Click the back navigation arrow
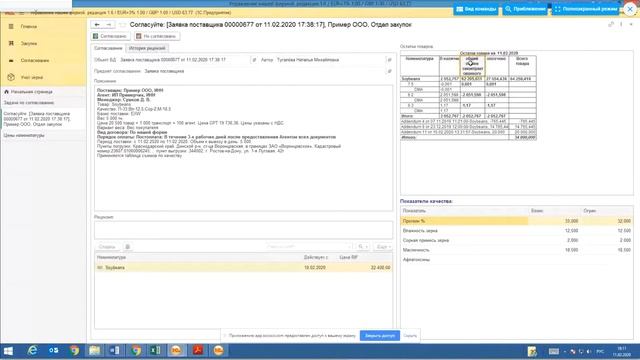The width and height of the screenshot is (640, 360). click(x=97, y=25)
